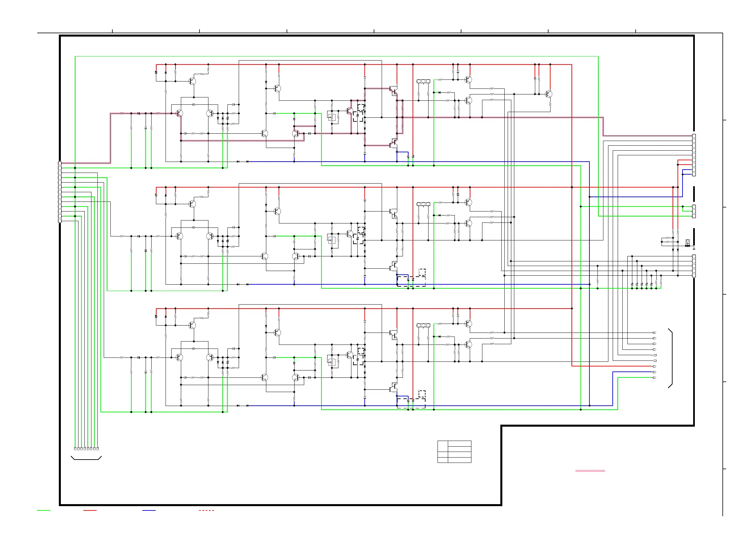Click the red dashed line legend sample
The width and height of the screenshot is (754, 560).
pyautogui.click(x=206, y=510)
